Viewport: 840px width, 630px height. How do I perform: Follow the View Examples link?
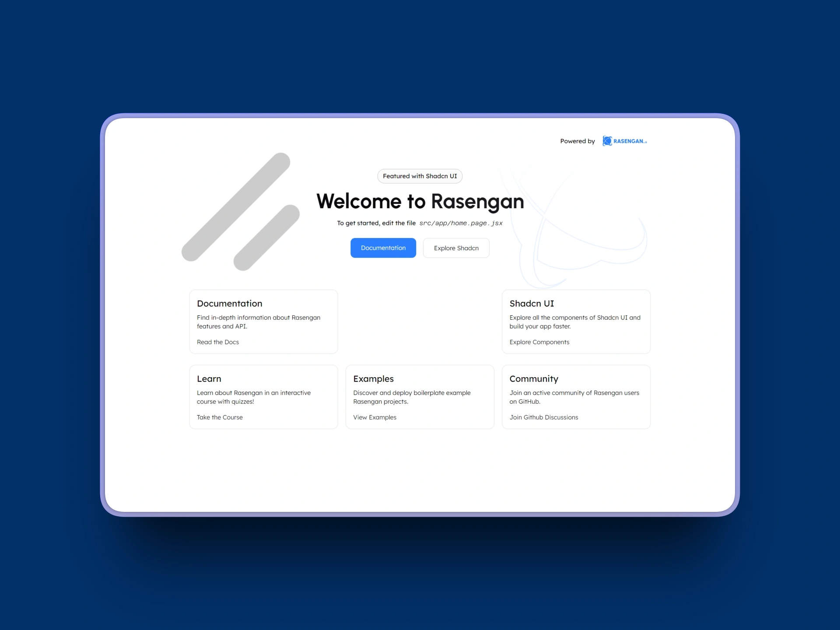click(374, 417)
